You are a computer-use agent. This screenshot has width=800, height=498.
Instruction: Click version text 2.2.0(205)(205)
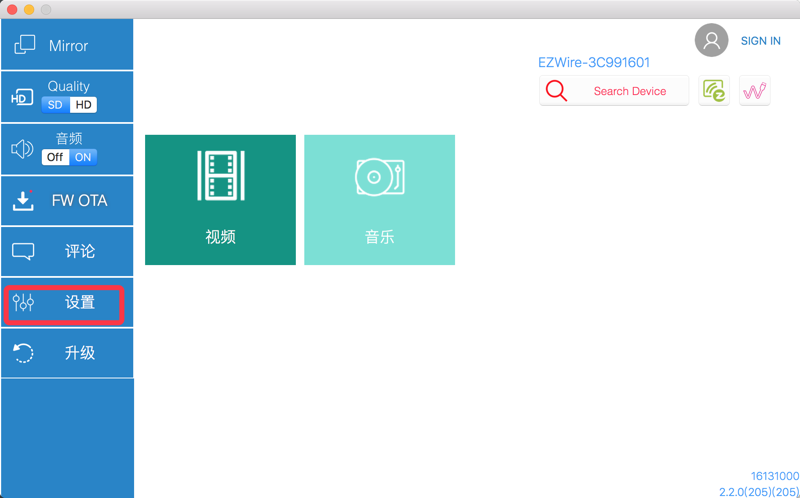click(x=759, y=492)
